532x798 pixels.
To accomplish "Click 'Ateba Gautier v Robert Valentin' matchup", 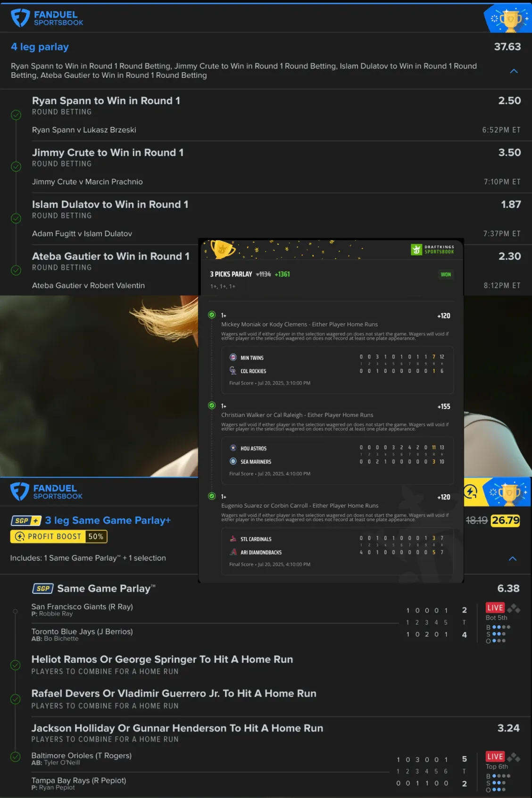I will (88, 285).
